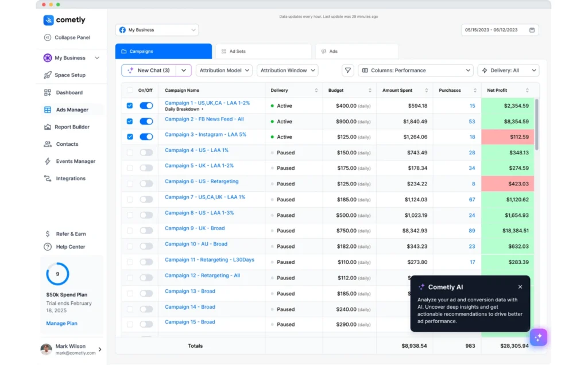The height and width of the screenshot is (365, 588).
Task: Open Integrations icon in sidebar
Action: click(x=48, y=178)
